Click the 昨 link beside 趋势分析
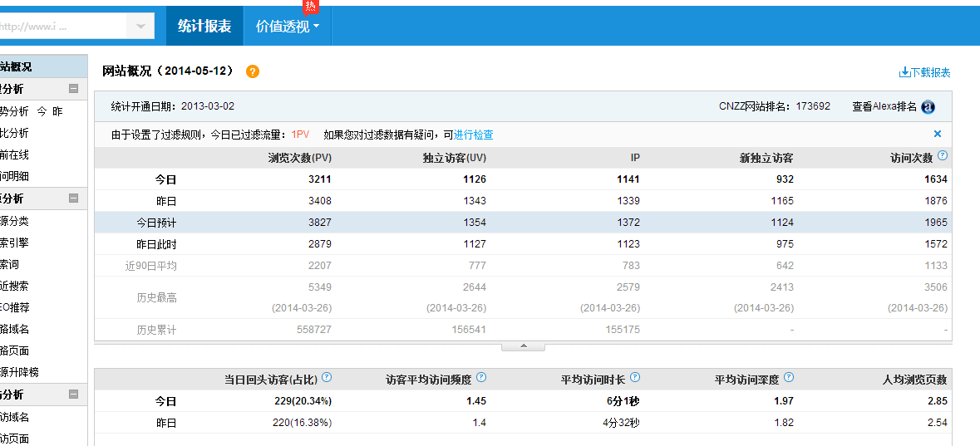 57,112
